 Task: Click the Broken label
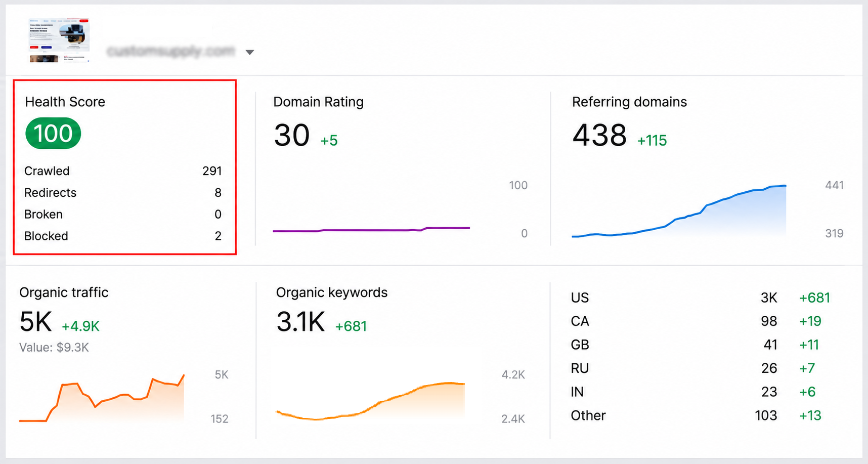44,215
